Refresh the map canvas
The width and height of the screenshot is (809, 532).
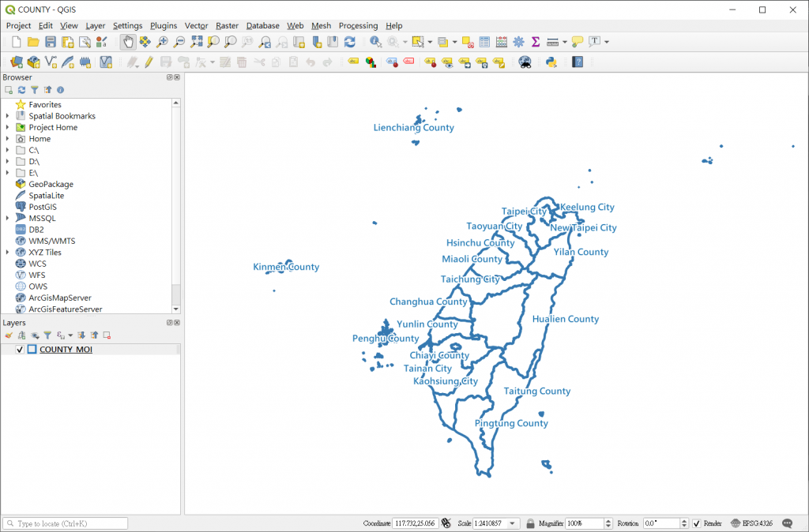[x=350, y=43]
